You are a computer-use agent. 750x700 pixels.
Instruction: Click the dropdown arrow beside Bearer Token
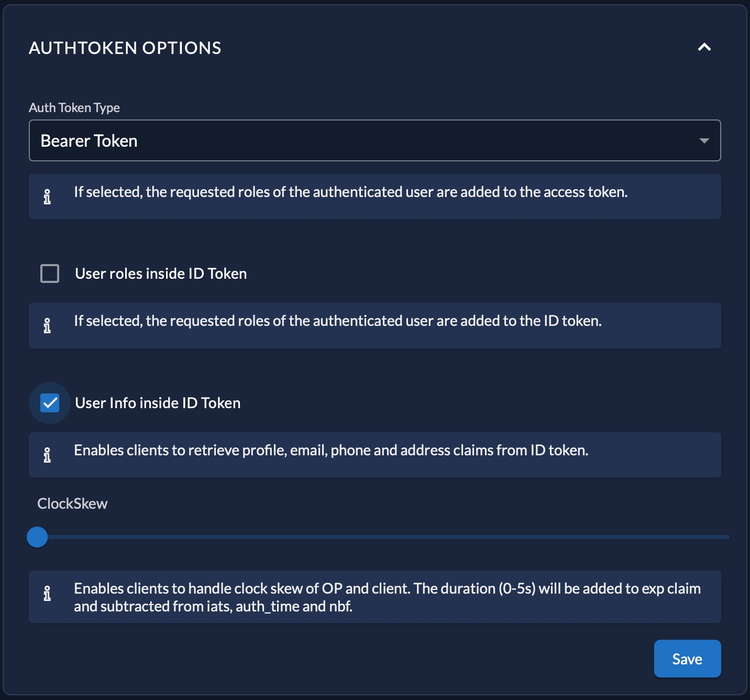pyautogui.click(x=704, y=140)
